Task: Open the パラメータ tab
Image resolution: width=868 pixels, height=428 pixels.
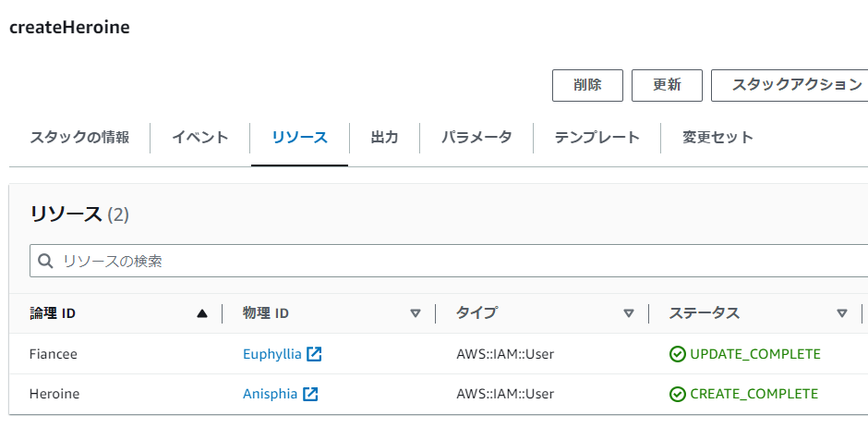Action: [476, 138]
